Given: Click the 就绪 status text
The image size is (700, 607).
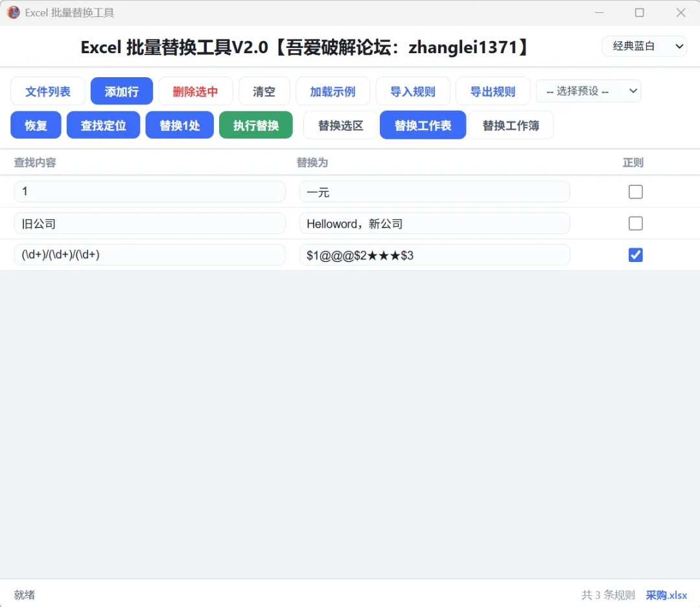Looking at the screenshot, I should click(24, 595).
